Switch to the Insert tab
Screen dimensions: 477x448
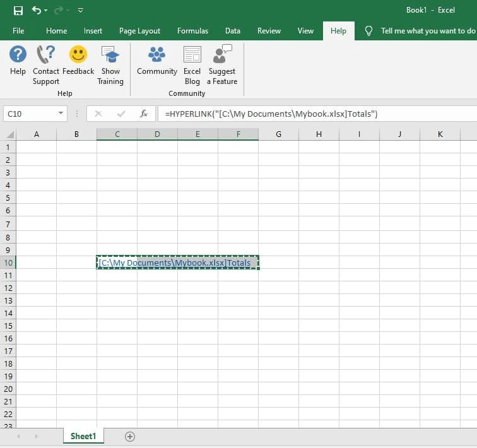(93, 31)
